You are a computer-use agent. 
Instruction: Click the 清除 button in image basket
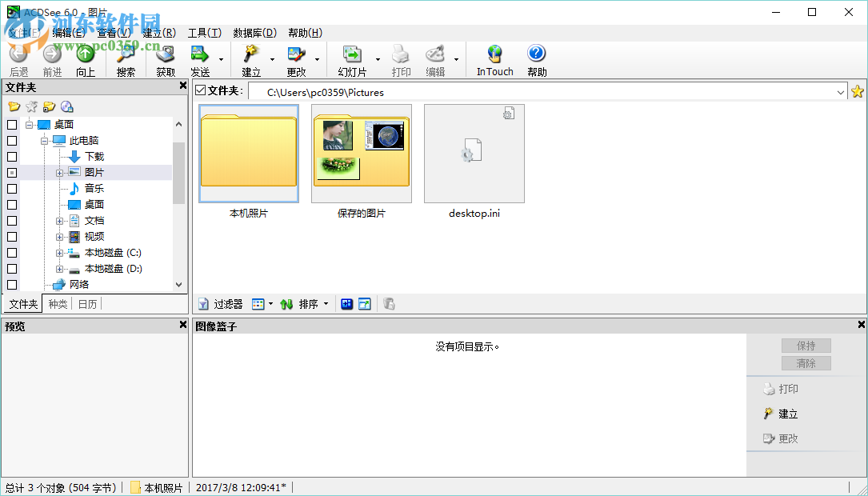pyautogui.click(x=806, y=362)
